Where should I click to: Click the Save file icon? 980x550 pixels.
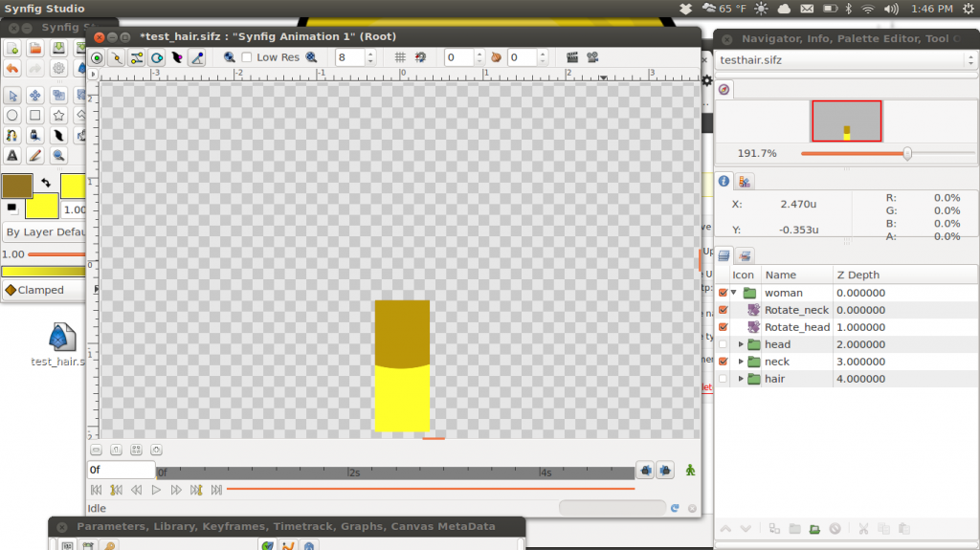[x=58, y=49]
